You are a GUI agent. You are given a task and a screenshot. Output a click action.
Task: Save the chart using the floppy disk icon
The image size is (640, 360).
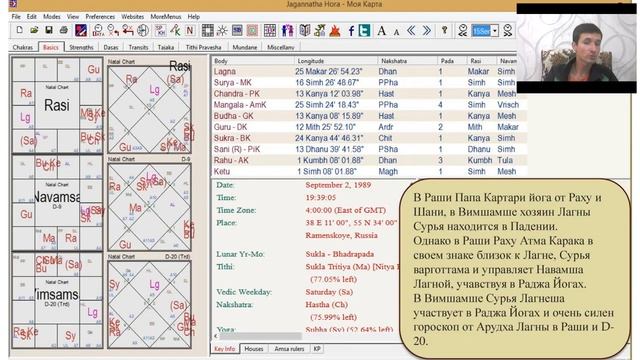point(49,31)
